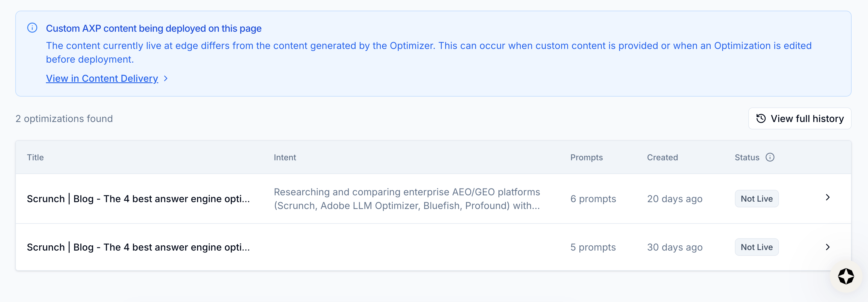868x302 pixels.
Task: Click the 2 optimizations found text
Action: click(x=64, y=118)
